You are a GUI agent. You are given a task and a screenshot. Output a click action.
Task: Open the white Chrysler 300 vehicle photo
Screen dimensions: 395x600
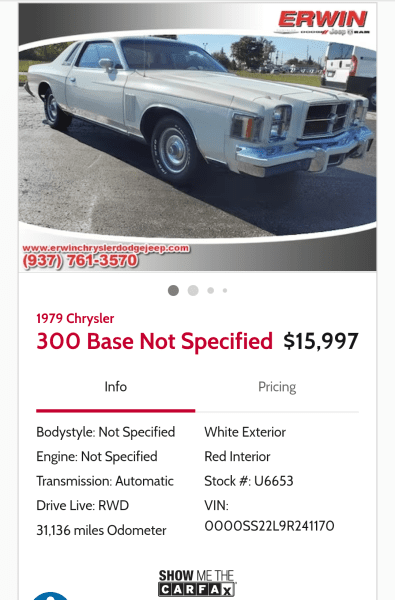198,137
